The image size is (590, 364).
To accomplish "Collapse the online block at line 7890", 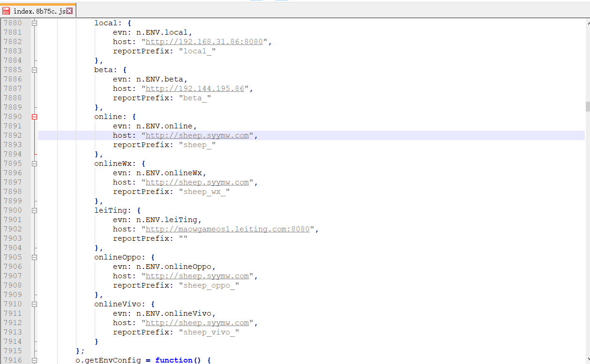I will [34, 117].
